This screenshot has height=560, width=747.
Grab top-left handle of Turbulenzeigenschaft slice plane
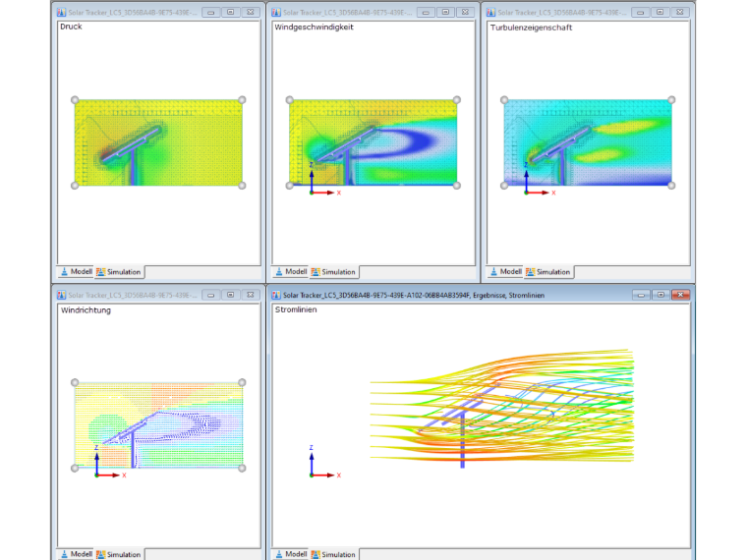(x=504, y=100)
